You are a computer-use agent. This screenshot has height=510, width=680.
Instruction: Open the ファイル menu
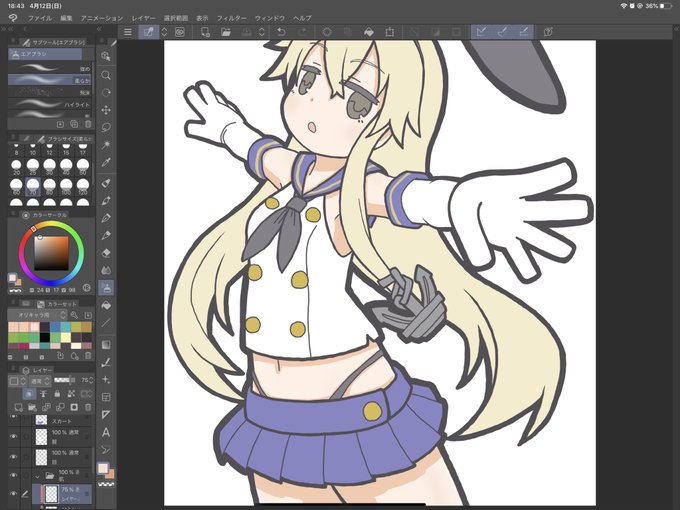40,18
